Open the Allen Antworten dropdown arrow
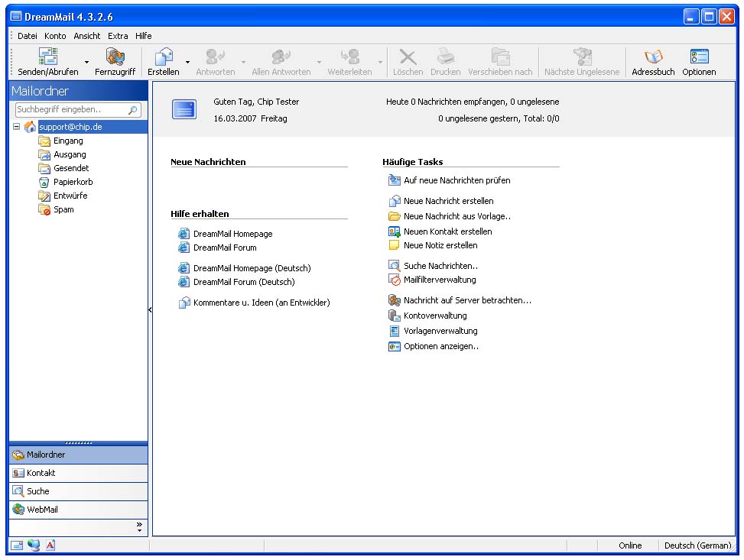 [x=319, y=62]
